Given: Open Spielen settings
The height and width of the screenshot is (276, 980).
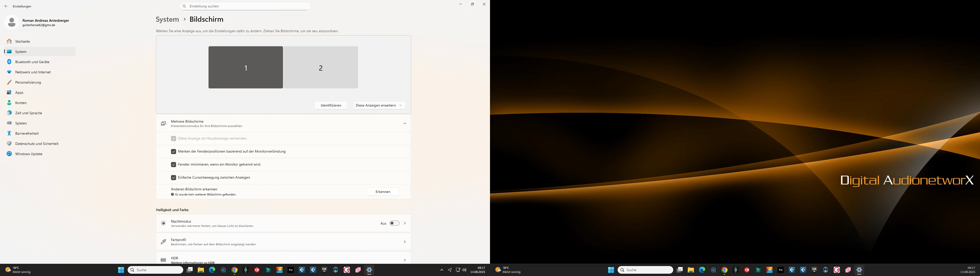Looking at the screenshot, I should click(x=40, y=123).
